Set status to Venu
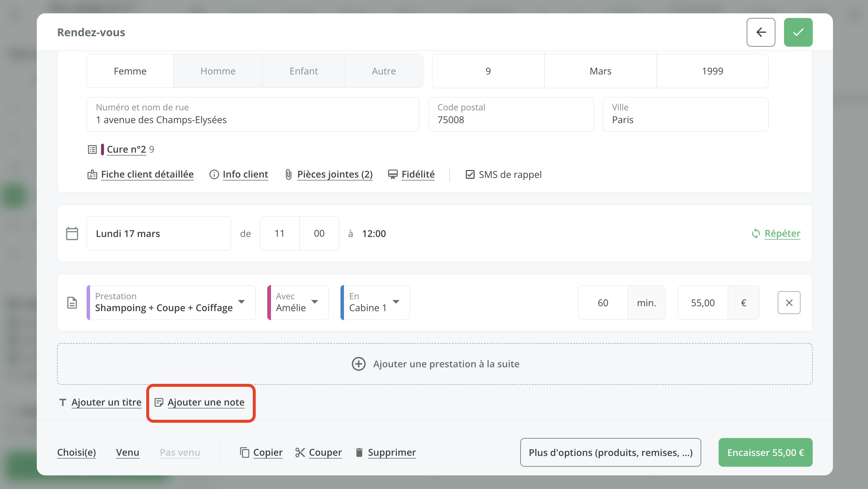 pos(127,452)
